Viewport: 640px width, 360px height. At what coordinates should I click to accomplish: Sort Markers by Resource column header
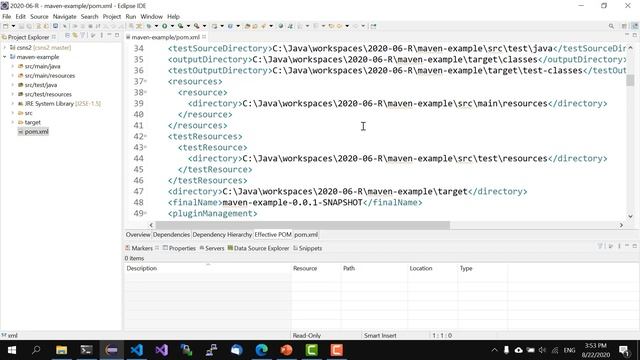316,269
